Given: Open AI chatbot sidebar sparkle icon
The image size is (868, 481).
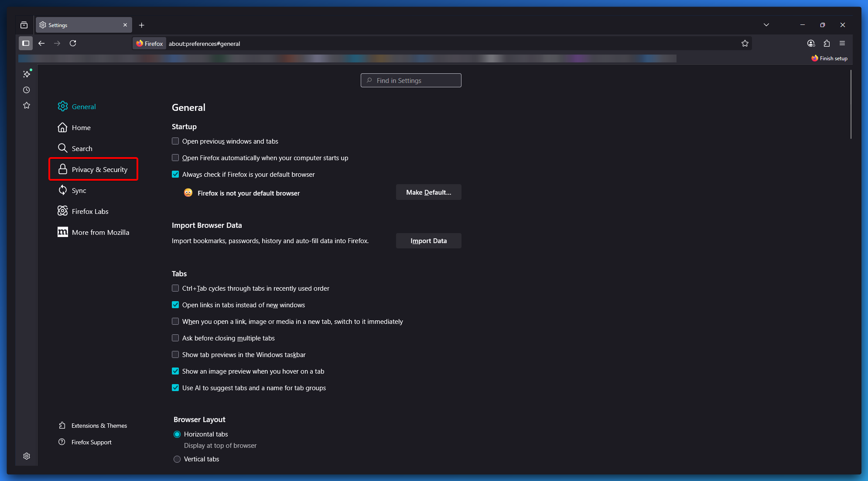Looking at the screenshot, I should point(27,74).
